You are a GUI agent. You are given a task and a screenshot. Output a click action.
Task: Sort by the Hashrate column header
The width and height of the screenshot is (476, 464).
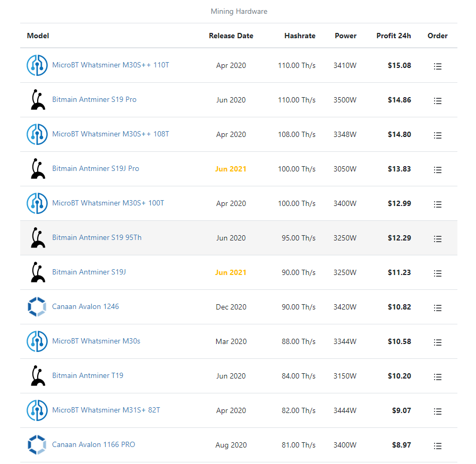coord(300,36)
